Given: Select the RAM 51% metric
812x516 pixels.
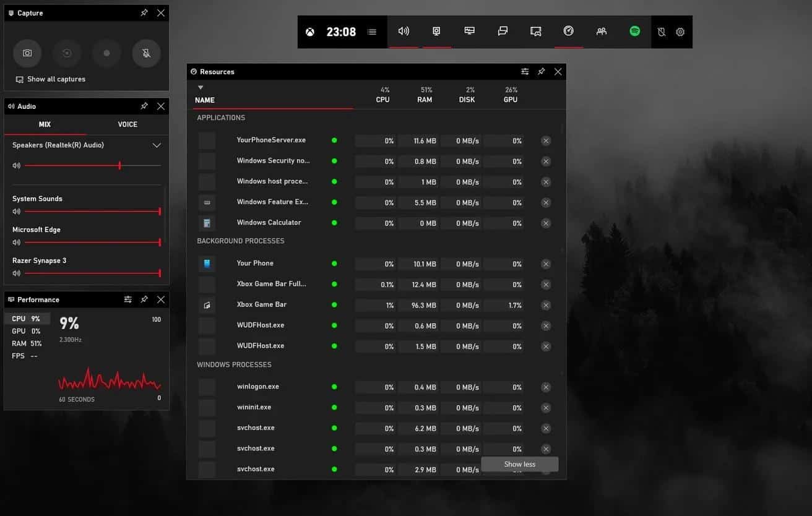Looking at the screenshot, I should click(x=27, y=343).
